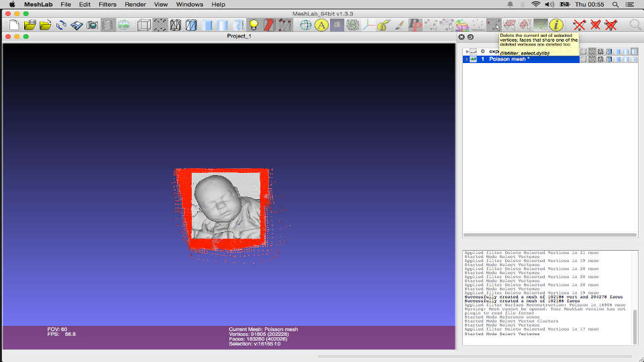Image resolution: width=644 pixels, height=362 pixels.
Task: Switch to hidden lines render mode in toolbar
Action: [x=191, y=25]
